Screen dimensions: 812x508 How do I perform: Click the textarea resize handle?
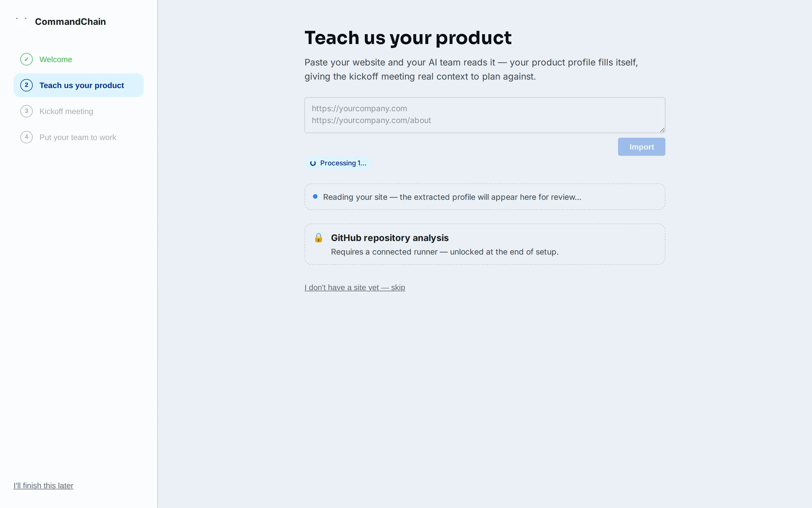662,130
